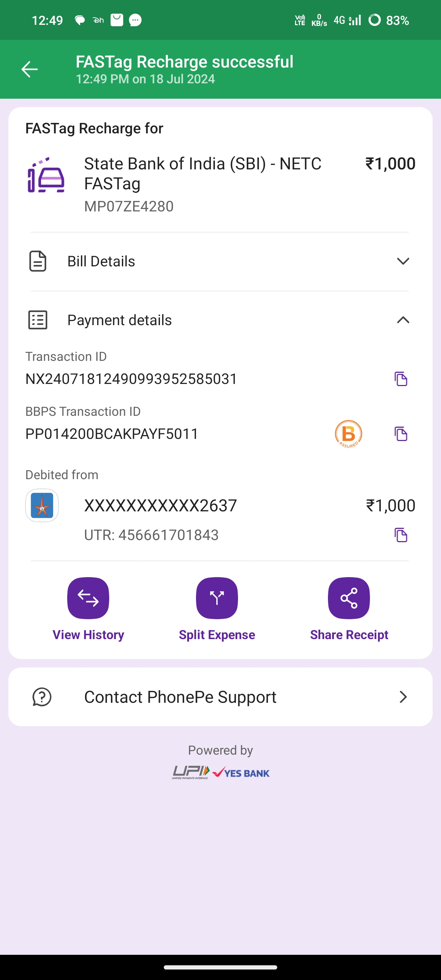Open Contact PhonePe Support chevron
The image size is (441, 980).
403,697
